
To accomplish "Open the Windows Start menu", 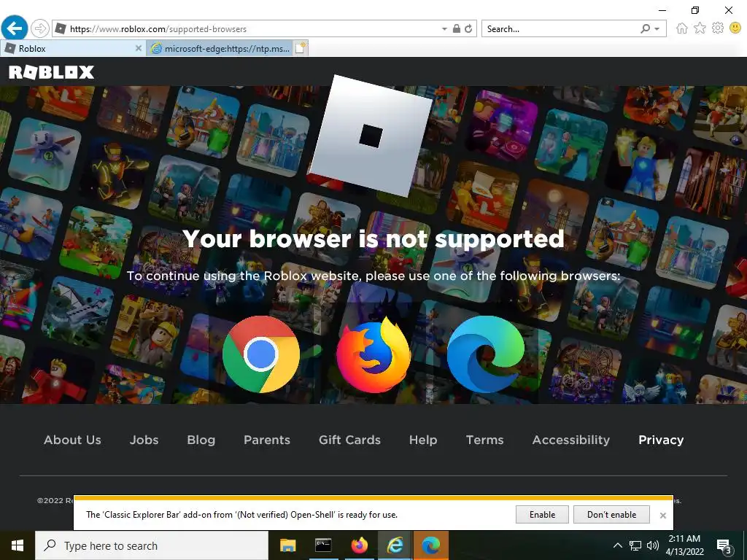I will pyautogui.click(x=18, y=545).
